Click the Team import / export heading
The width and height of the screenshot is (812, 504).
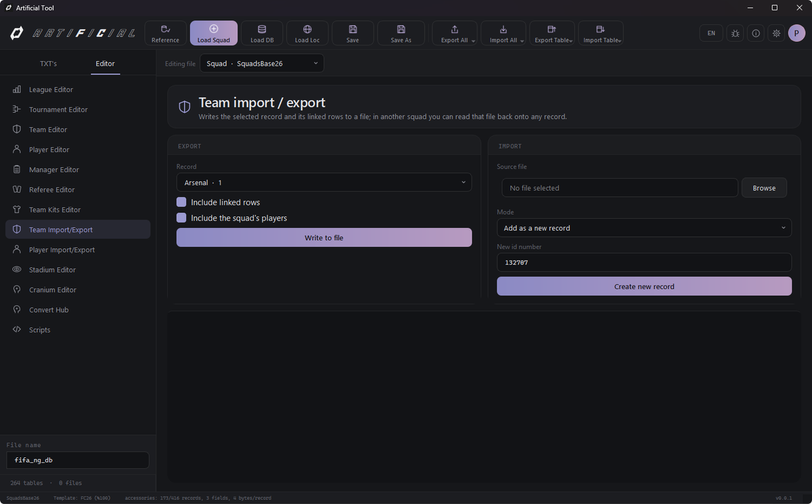pyautogui.click(x=262, y=103)
